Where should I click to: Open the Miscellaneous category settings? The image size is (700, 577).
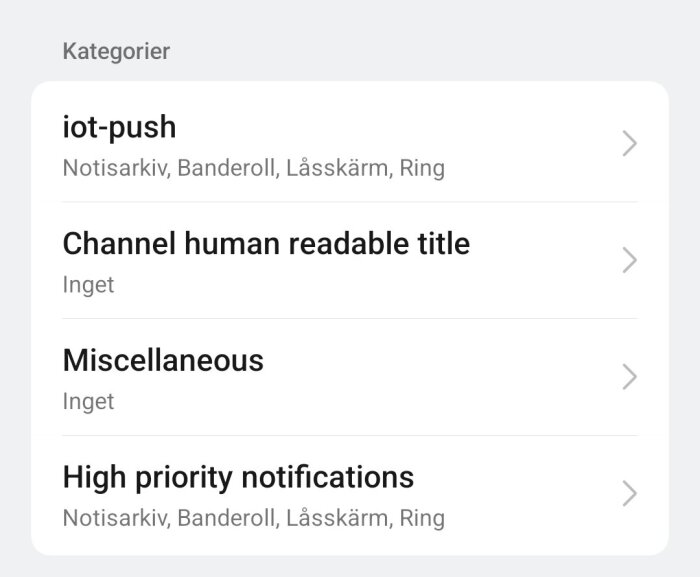(x=350, y=377)
